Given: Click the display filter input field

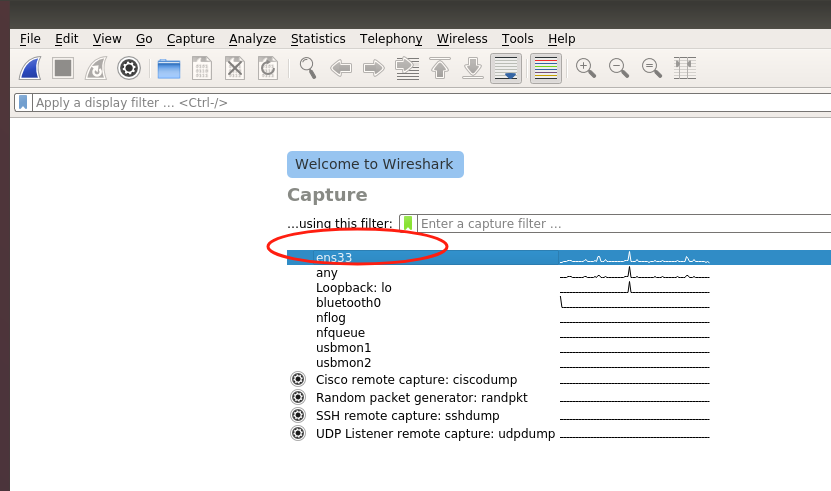Looking at the screenshot, I should pyautogui.click(x=431, y=102).
